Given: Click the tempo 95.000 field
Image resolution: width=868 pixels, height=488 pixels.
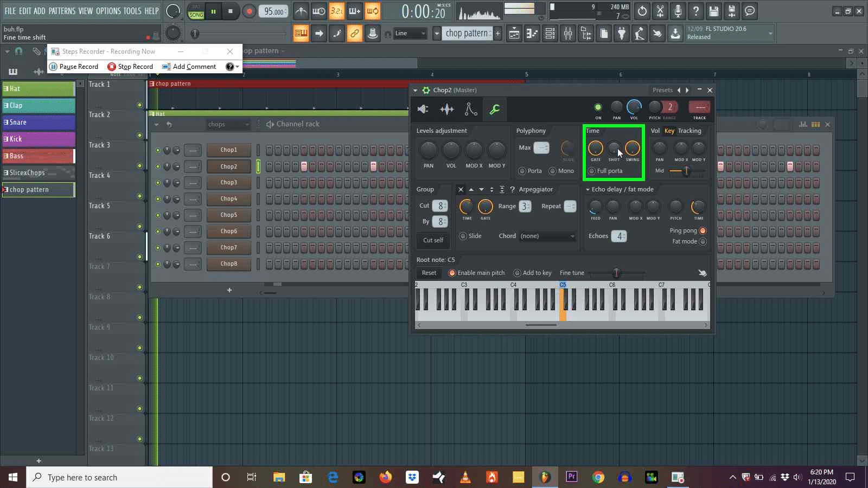Looking at the screenshot, I should click(274, 11).
